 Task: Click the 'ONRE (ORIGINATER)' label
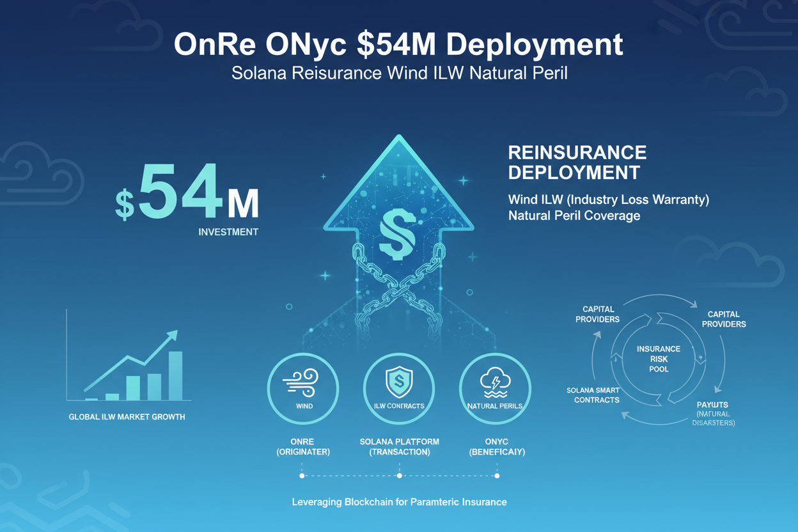tap(303, 447)
